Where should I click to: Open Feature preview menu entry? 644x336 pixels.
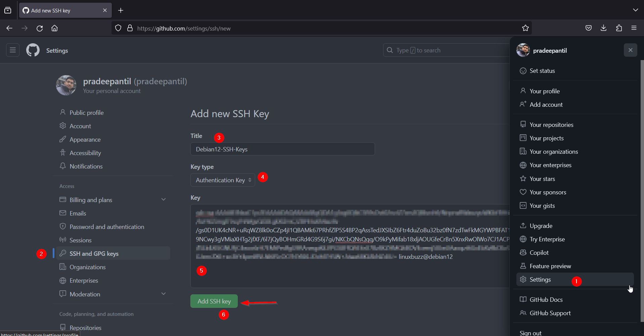(575, 266)
